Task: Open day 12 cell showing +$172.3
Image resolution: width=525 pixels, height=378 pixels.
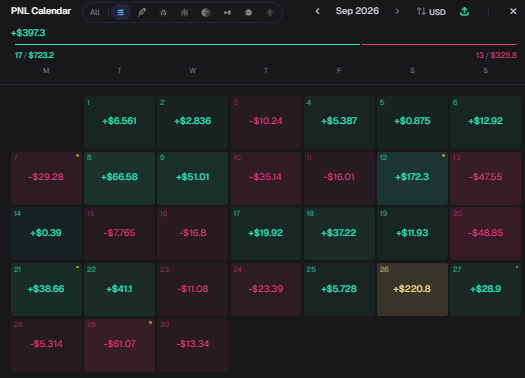Action: tap(412, 178)
